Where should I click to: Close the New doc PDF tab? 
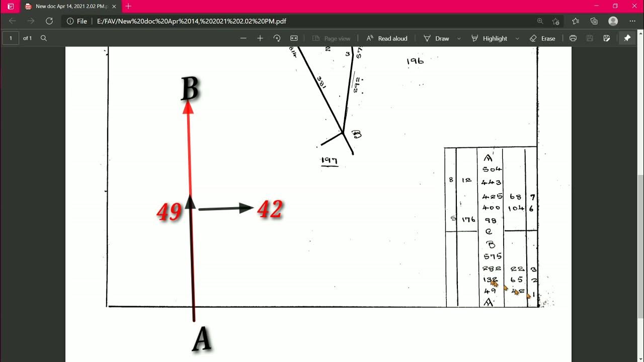tap(113, 7)
